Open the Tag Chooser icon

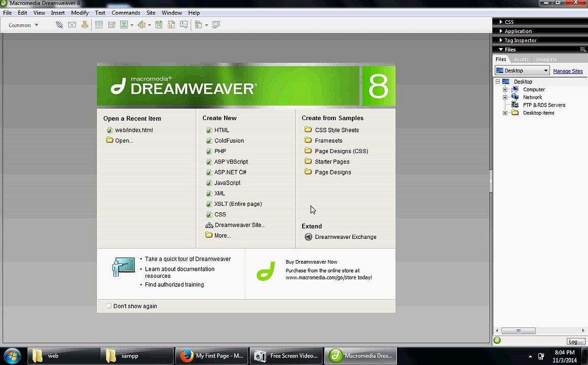(x=216, y=25)
